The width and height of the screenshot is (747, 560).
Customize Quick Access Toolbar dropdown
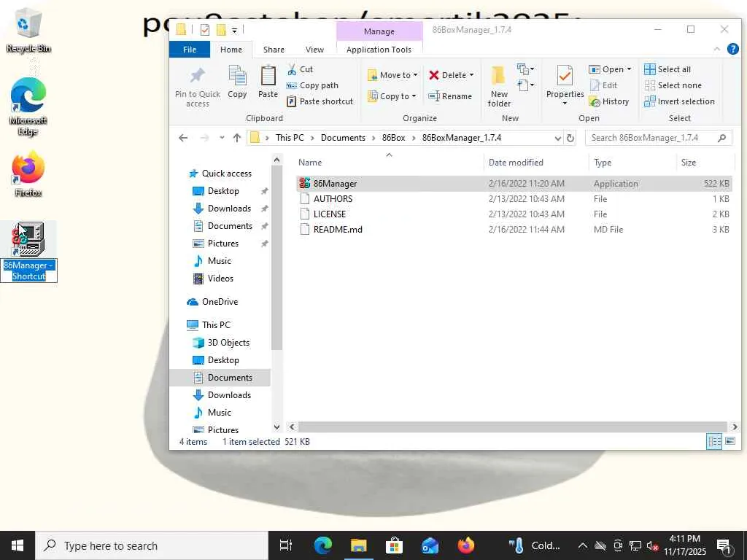pos(234,31)
